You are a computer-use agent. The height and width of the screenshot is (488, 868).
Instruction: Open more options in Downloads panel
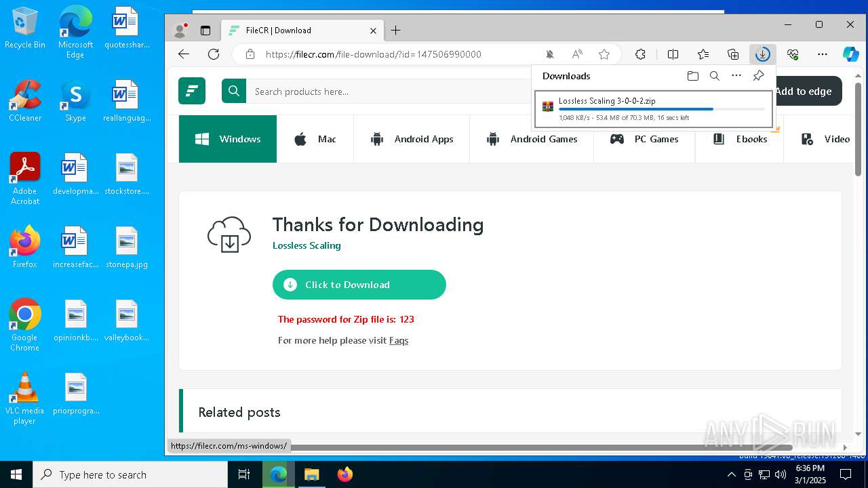[x=736, y=76]
